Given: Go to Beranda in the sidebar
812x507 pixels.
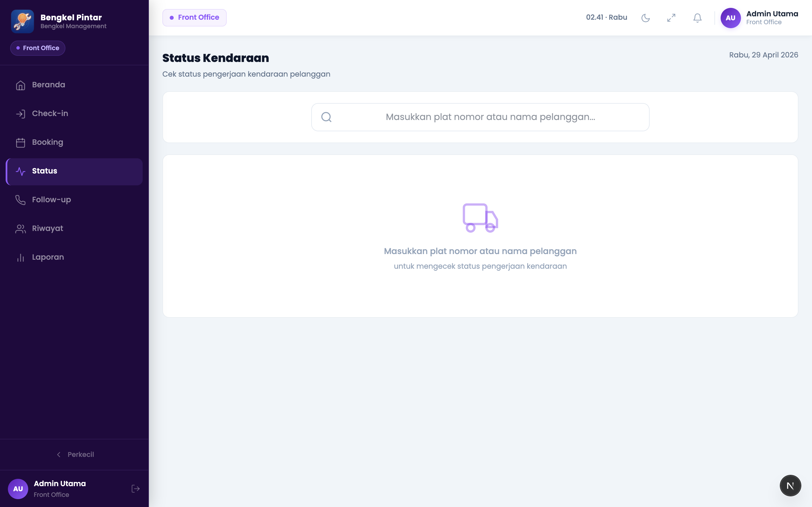Looking at the screenshot, I should click(x=74, y=85).
